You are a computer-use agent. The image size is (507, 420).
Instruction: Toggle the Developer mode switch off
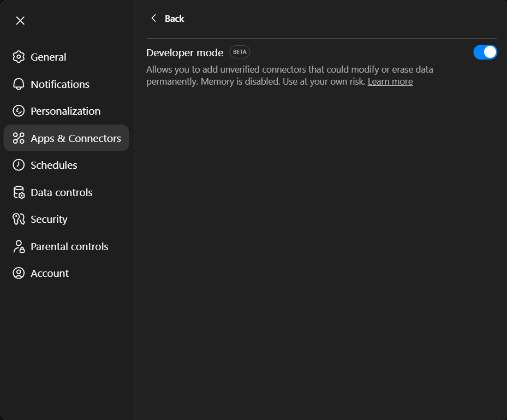click(485, 52)
